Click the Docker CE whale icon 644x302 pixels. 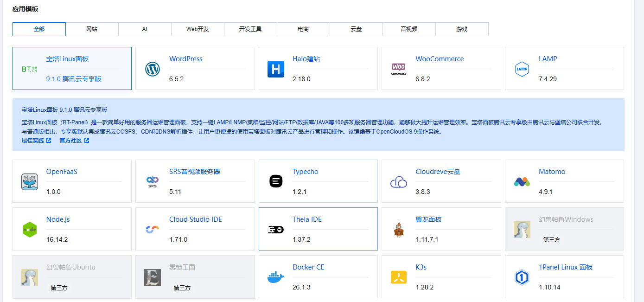276,277
